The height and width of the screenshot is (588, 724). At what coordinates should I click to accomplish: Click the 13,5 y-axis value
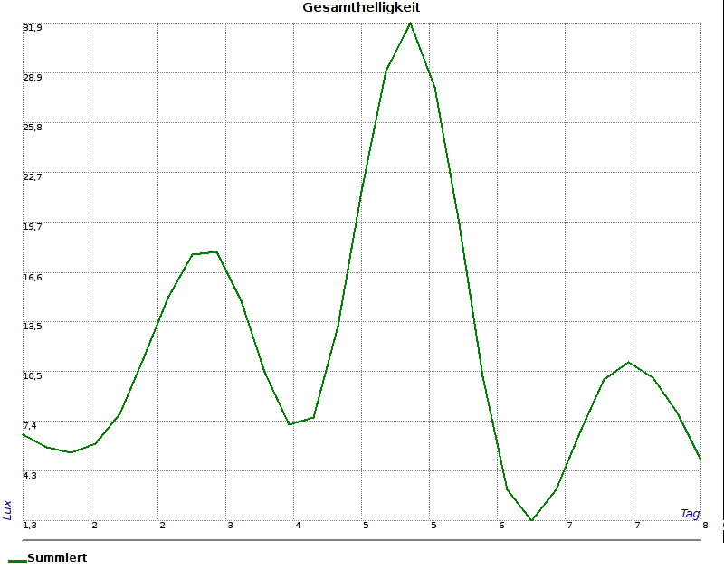(x=33, y=327)
